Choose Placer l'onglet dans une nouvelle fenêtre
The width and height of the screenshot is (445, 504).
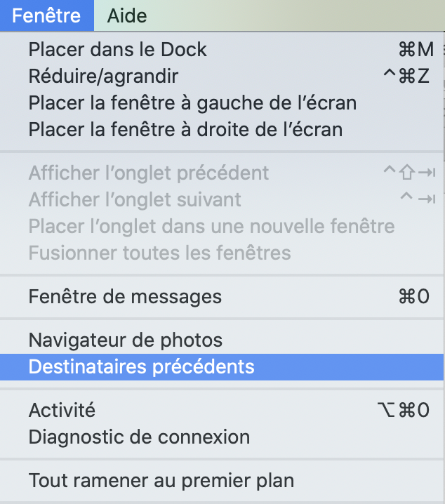pos(211,226)
